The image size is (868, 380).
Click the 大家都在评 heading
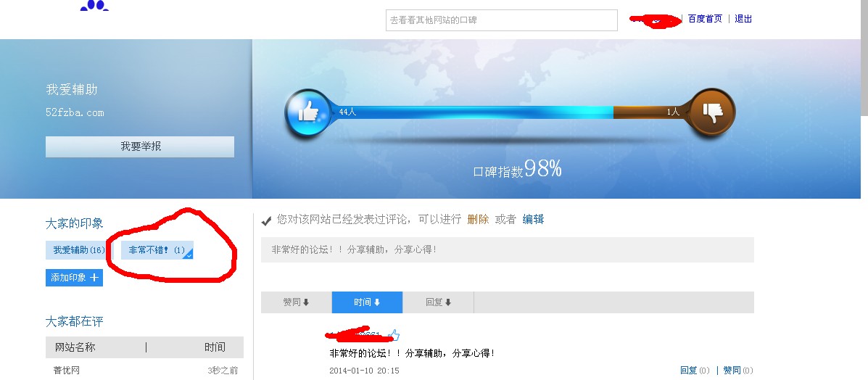pyautogui.click(x=74, y=322)
